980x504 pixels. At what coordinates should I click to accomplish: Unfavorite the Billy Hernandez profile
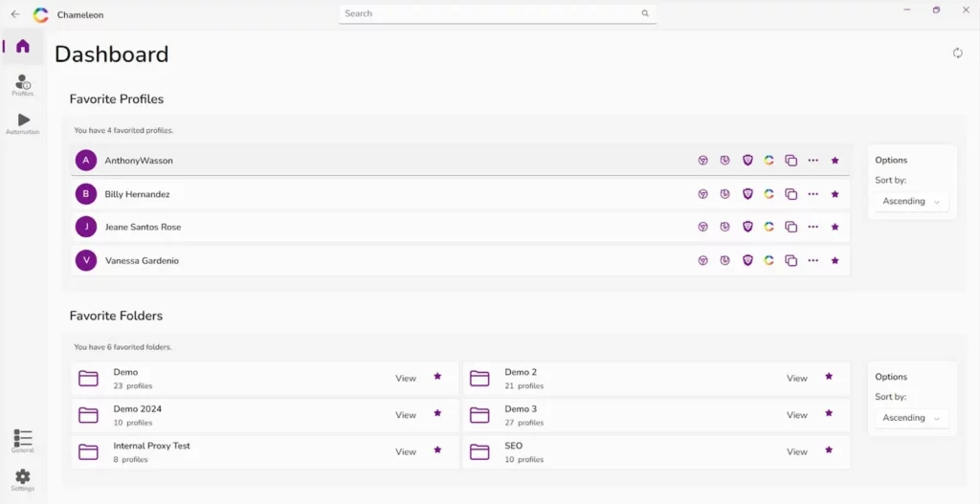[x=835, y=194]
